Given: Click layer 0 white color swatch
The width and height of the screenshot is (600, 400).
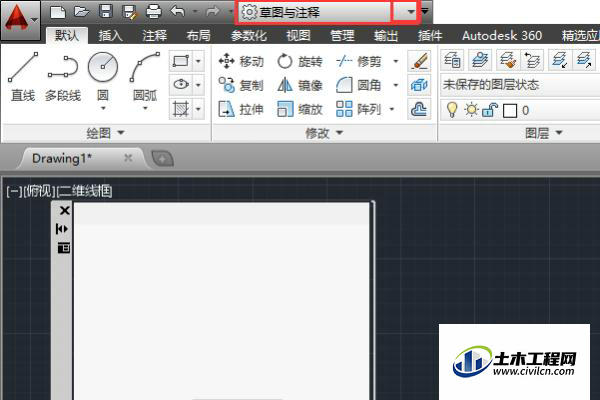Looking at the screenshot, I should click(510, 111).
